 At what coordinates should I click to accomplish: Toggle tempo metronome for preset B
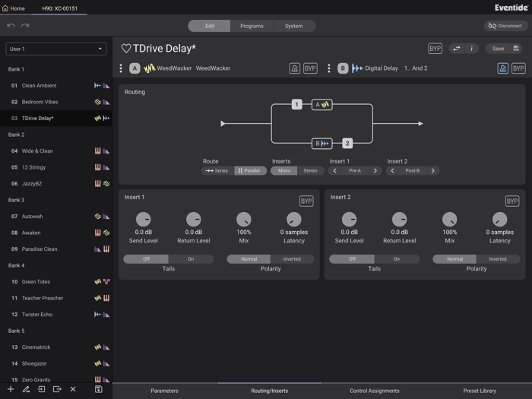pyautogui.click(x=503, y=68)
